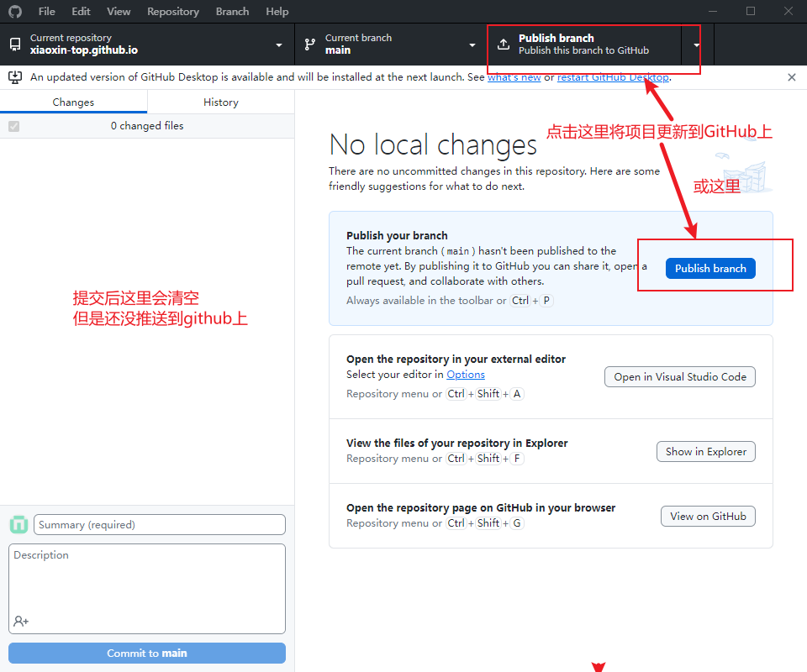Switch to the History tab
807x672 pixels.
tap(220, 102)
